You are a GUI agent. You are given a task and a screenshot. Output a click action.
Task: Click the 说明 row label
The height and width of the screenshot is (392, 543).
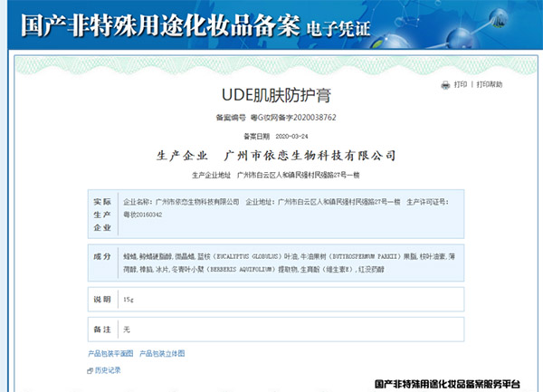point(102,299)
